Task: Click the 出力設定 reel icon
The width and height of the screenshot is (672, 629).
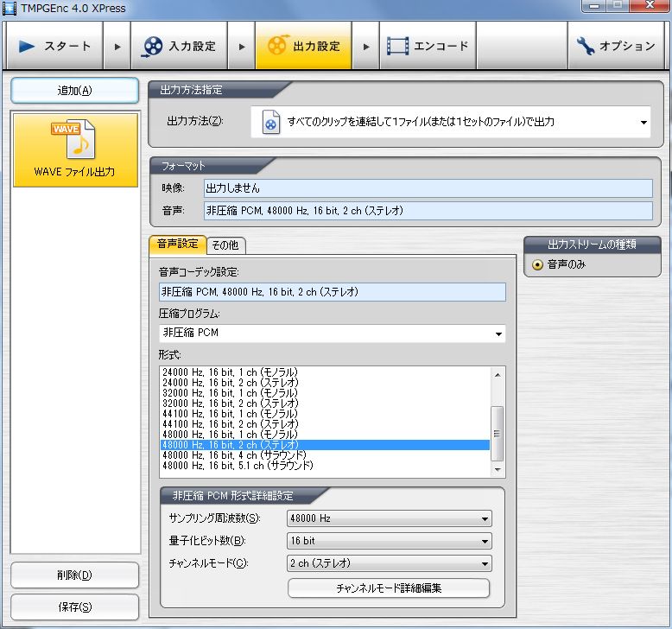Action: pyautogui.click(x=278, y=45)
